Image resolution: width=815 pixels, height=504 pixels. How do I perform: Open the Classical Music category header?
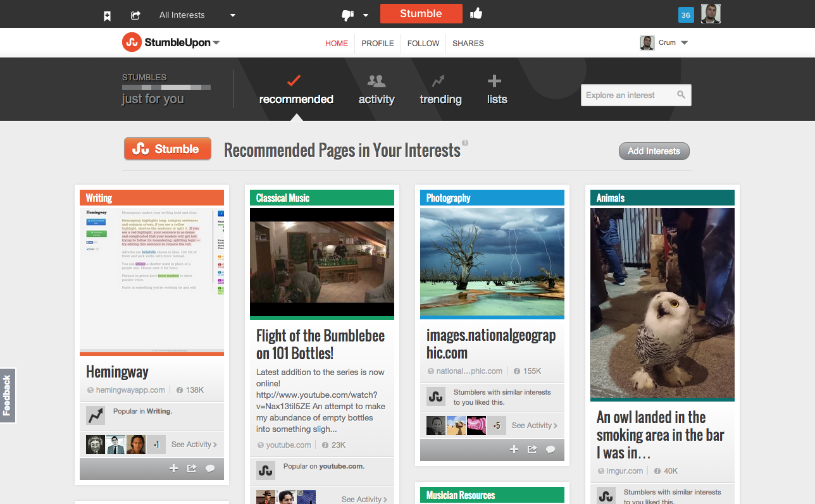(322, 198)
